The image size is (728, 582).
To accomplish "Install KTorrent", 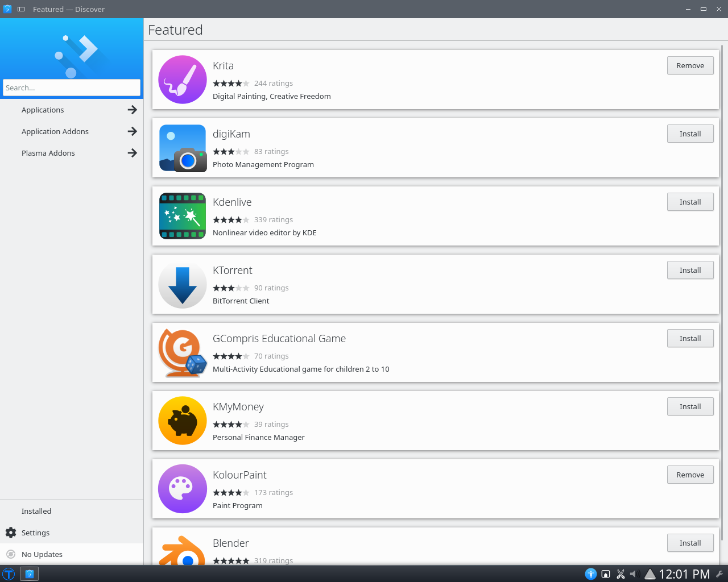I will pos(690,270).
